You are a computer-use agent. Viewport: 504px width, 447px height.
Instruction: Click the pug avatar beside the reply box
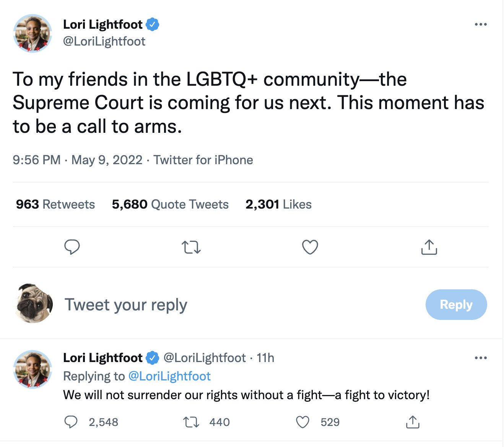[34, 303]
